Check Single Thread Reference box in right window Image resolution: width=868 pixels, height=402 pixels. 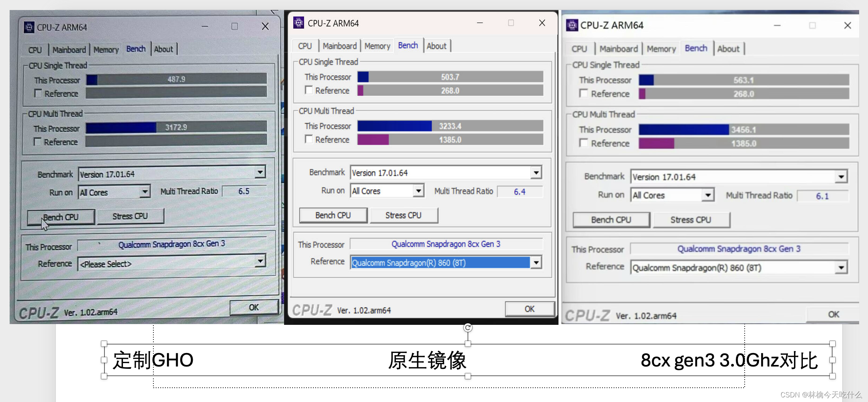[x=584, y=93]
